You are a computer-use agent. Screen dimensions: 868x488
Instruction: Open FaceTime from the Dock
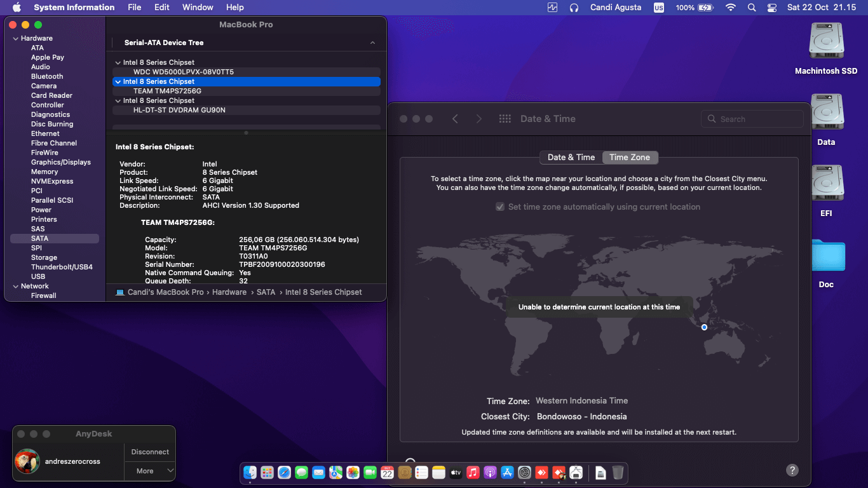tap(370, 473)
